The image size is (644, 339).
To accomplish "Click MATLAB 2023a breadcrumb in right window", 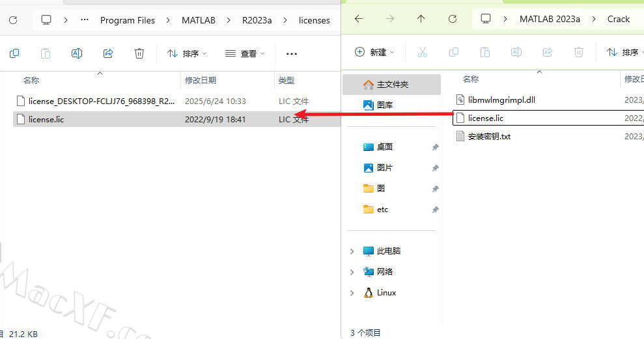I will [x=550, y=19].
